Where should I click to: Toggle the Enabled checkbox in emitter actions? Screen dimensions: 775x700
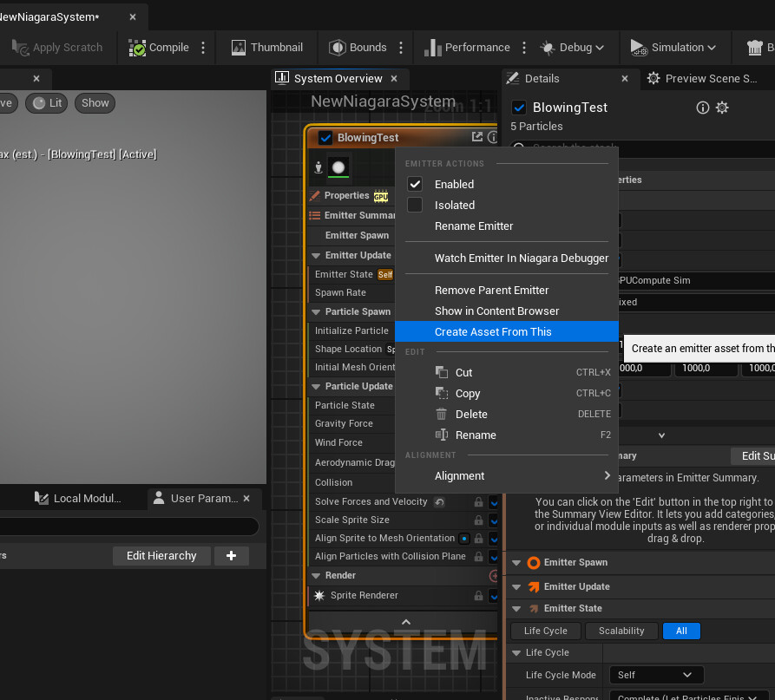point(415,184)
